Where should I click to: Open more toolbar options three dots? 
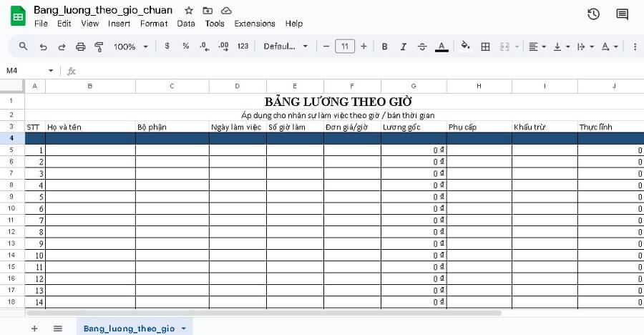coord(635,47)
